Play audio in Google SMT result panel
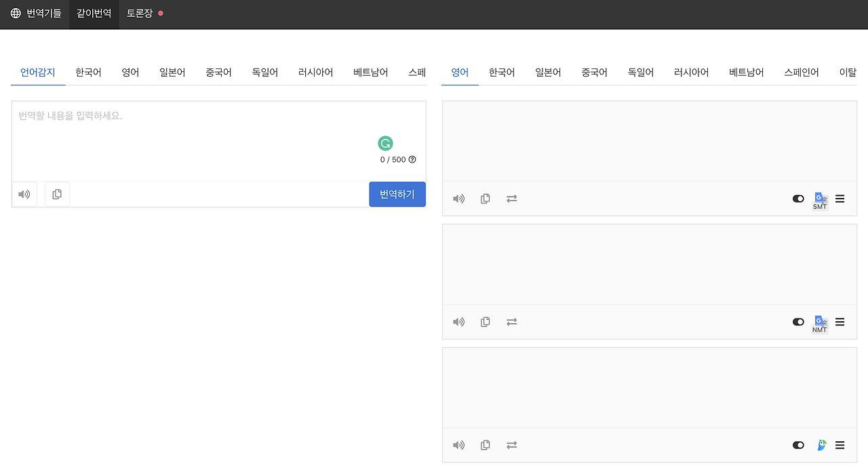This screenshot has width=868, height=469. (459, 199)
